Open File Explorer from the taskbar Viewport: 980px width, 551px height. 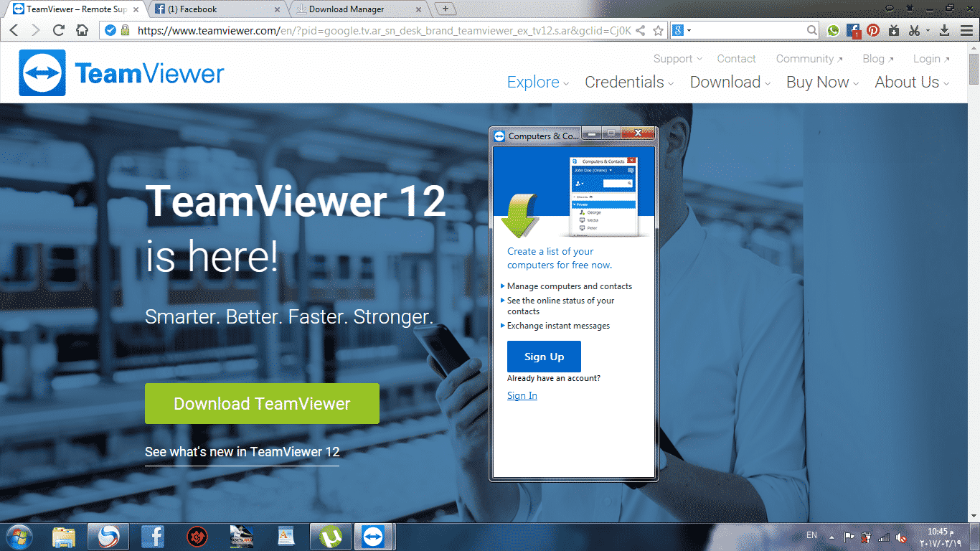click(x=64, y=537)
